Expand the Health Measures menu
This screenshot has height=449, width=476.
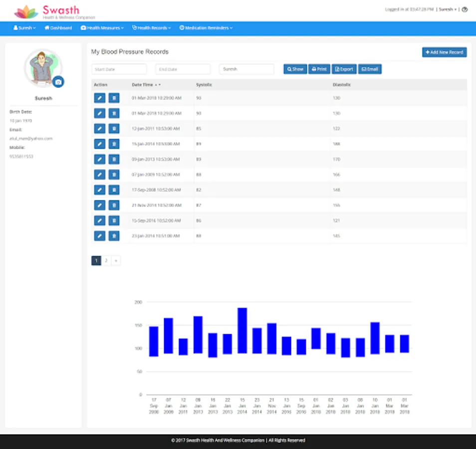click(102, 28)
